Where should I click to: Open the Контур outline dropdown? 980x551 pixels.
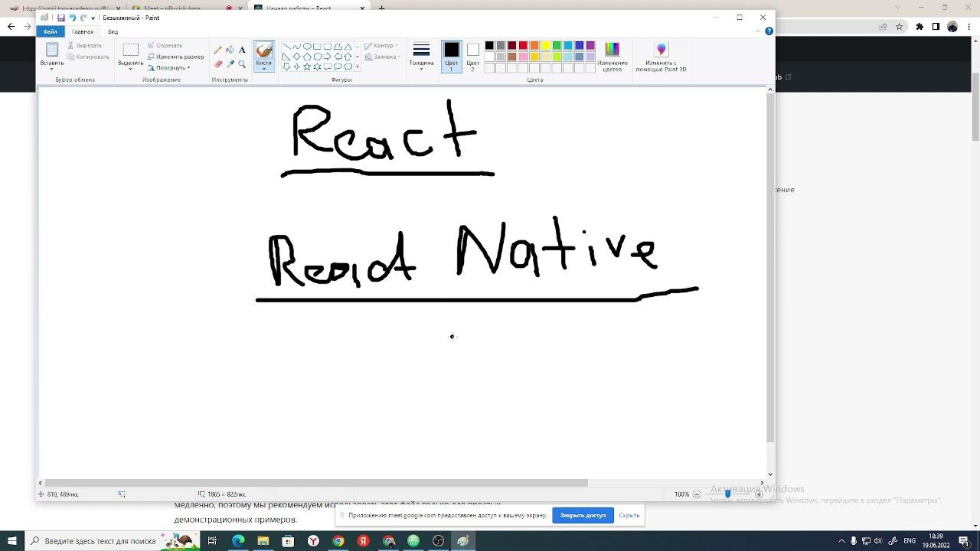pyautogui.click(x=381, y=46)
